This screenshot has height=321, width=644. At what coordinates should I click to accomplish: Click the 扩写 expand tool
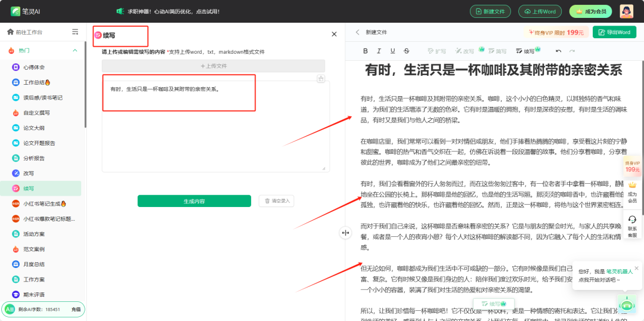tap(436, 51)
